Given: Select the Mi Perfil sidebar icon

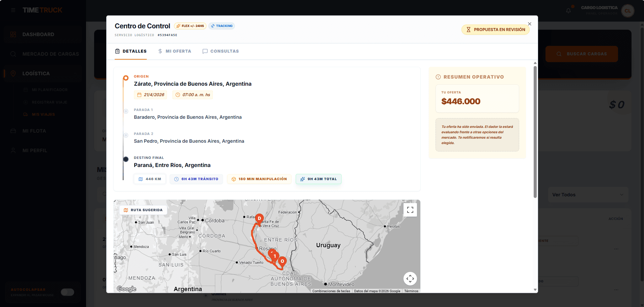Looking at the screenshot, I should 13,150.
